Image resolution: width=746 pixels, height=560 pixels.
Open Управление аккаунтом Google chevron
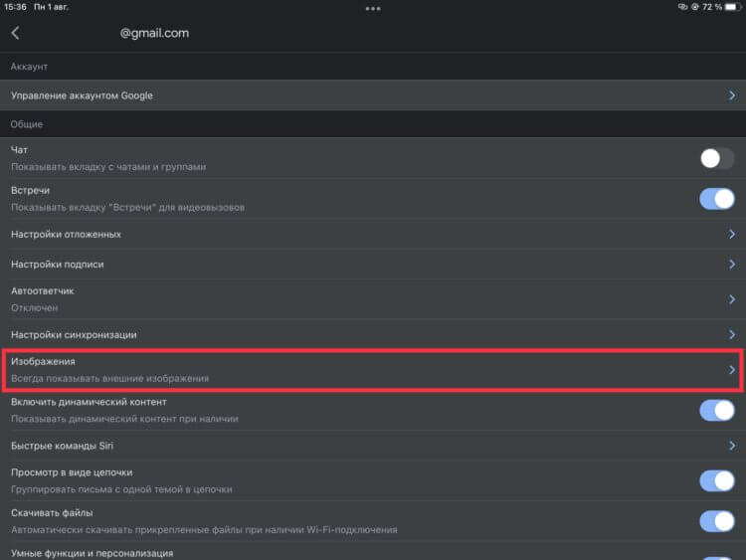point(732,95)
